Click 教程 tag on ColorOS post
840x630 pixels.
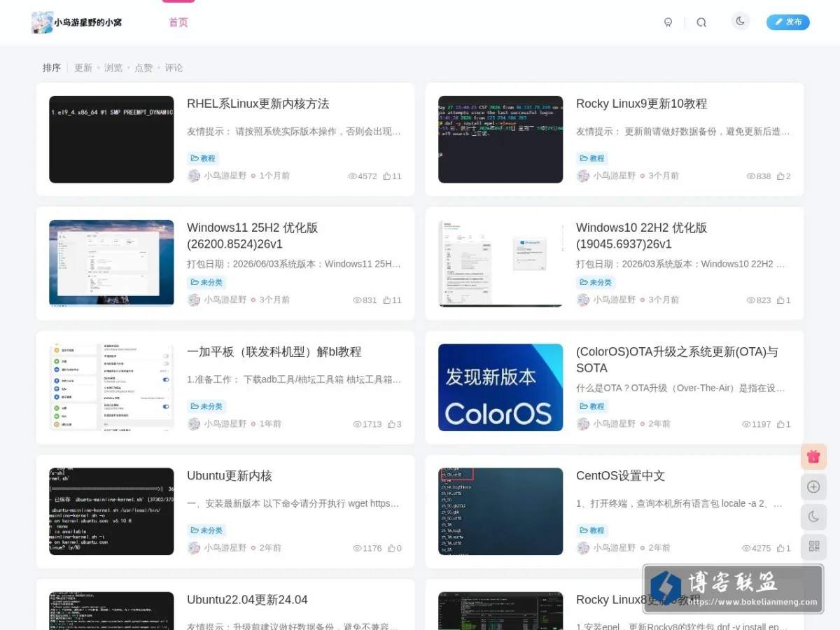click(x=592, y=406)
